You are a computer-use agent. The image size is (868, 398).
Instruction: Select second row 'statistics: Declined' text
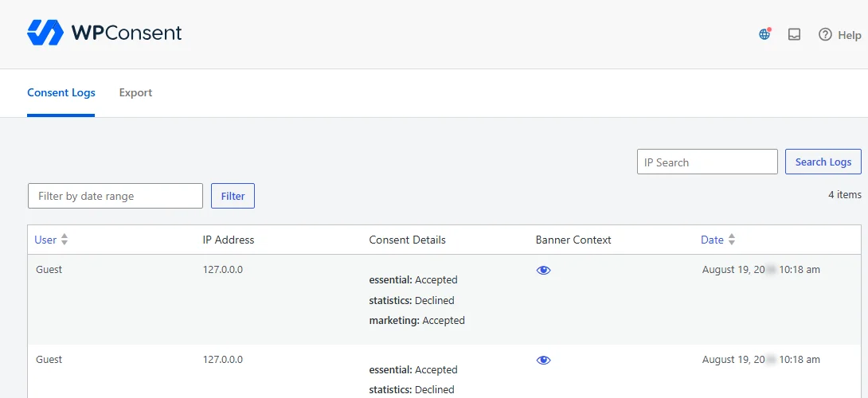coord(412,390)
